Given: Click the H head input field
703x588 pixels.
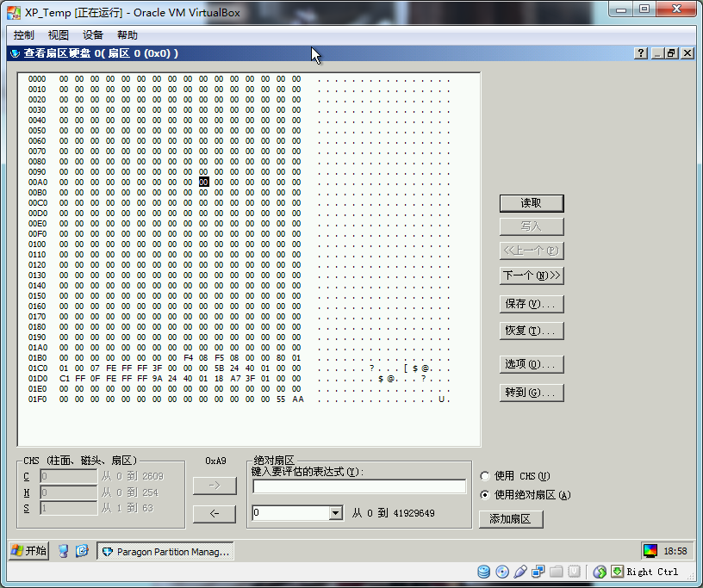Looking at the screenshot, I should pos(68,492).
